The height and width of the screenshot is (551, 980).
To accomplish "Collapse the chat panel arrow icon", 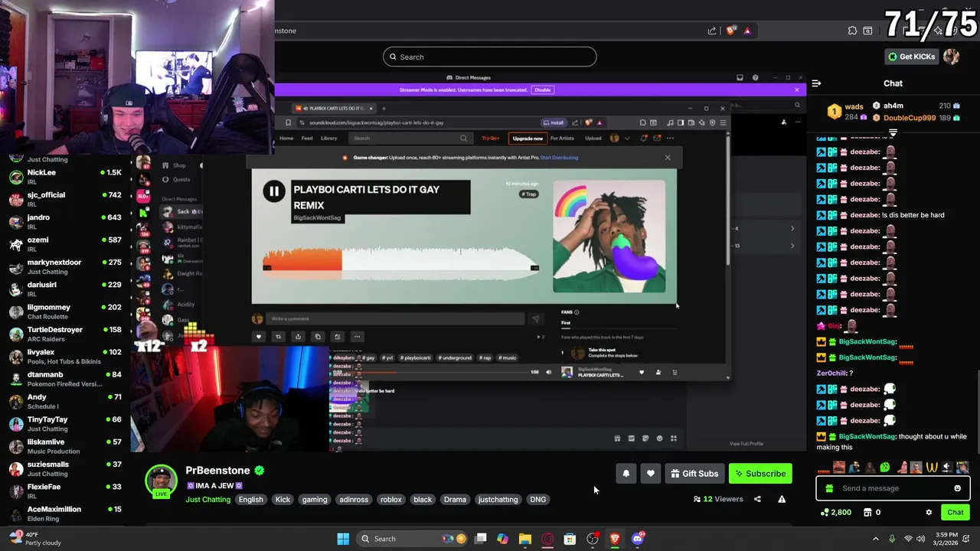I will point(816,83).
